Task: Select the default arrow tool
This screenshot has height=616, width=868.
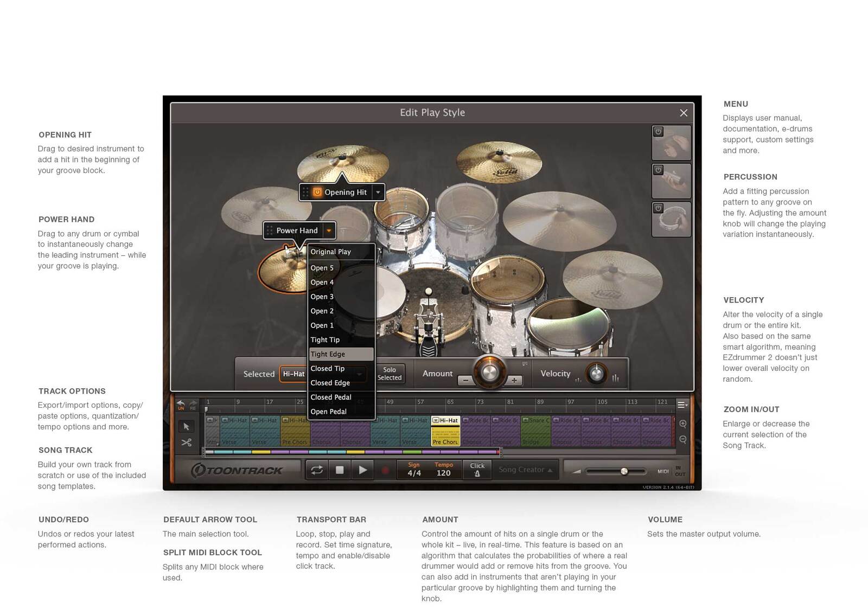Action: (x=186, y=427)
